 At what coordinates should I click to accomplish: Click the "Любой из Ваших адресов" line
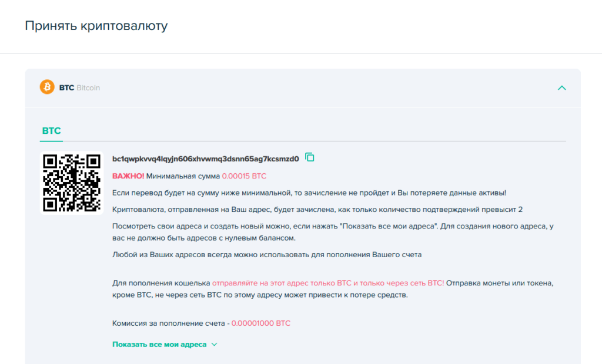point(267,254)
